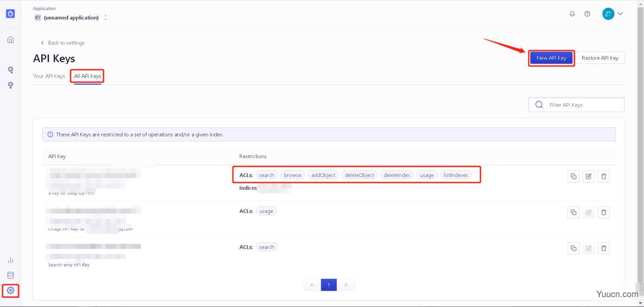Click the listIndexes ACL tag
The image size is (644, 307).
point(456,175)
